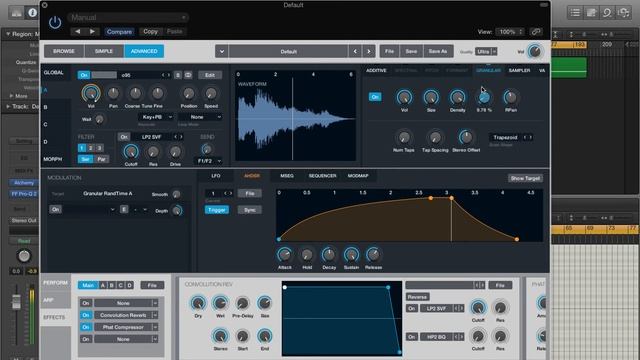Toggle On for Phat Compressor effect
Image resolution: width=640 pixels, height=360 pixels.
(x=86, y=327)
